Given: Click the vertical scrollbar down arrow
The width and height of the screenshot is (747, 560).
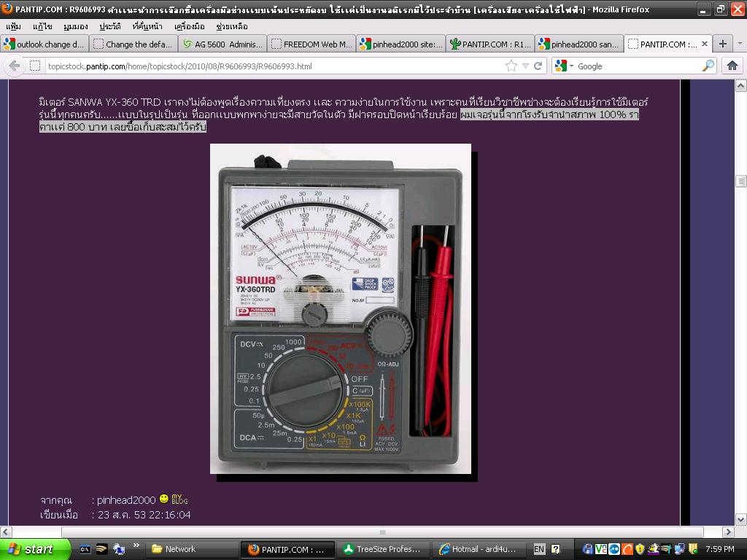Looking at the screenshot, I should (741, 519).
